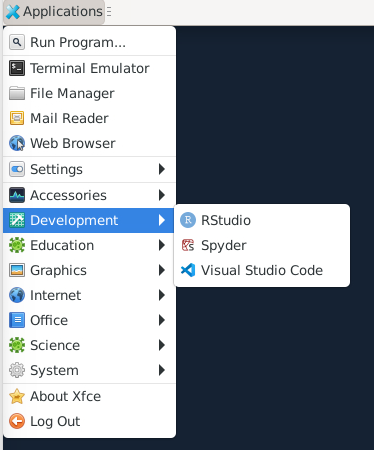
Task: Click the About Xfce star icon
Action: (x=17, y=396)
